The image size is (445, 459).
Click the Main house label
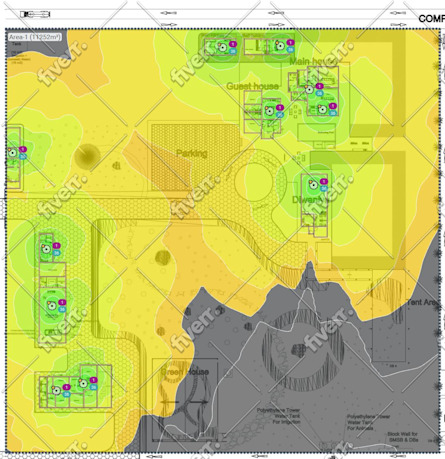point(313,61)
